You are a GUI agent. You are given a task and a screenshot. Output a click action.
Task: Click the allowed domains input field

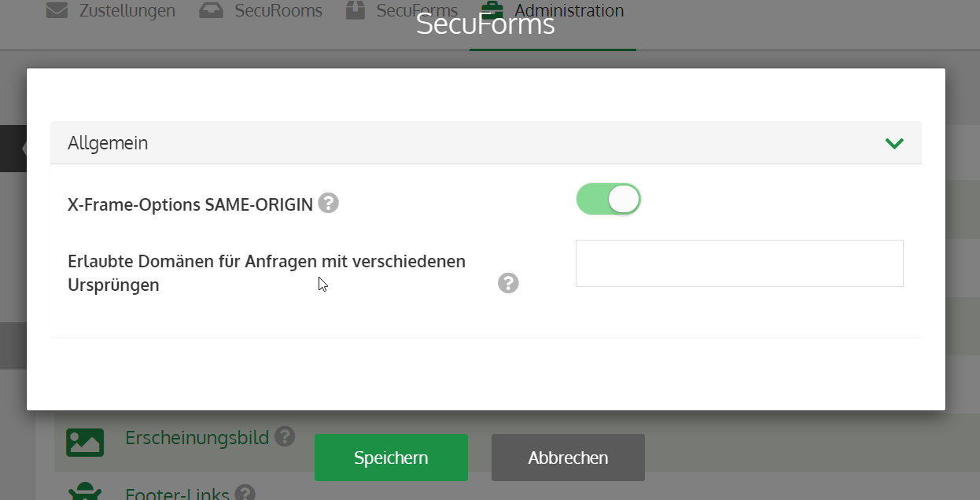(x=739, y=263)
